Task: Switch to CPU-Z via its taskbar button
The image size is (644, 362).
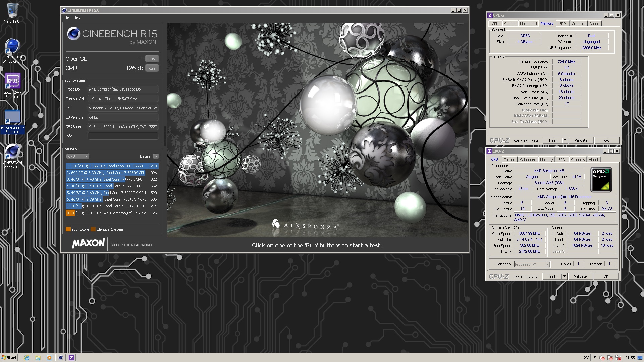Action: (71, 358)
